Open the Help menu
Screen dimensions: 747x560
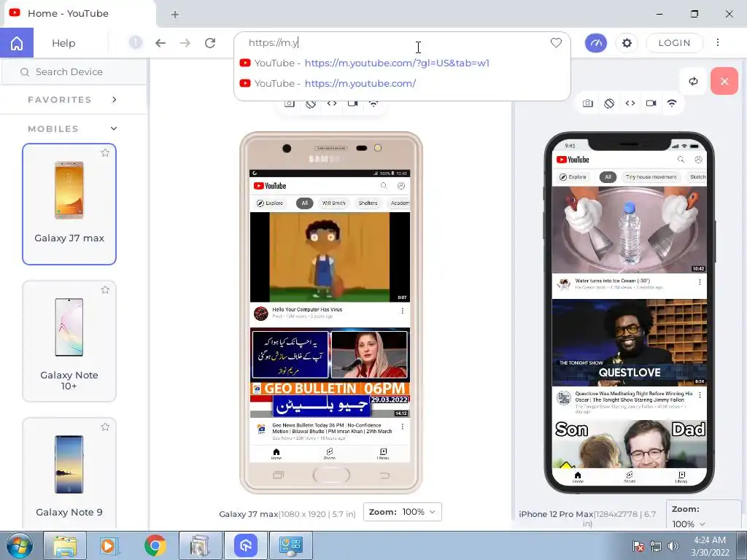pyautogui.click(x=63, y=43)
